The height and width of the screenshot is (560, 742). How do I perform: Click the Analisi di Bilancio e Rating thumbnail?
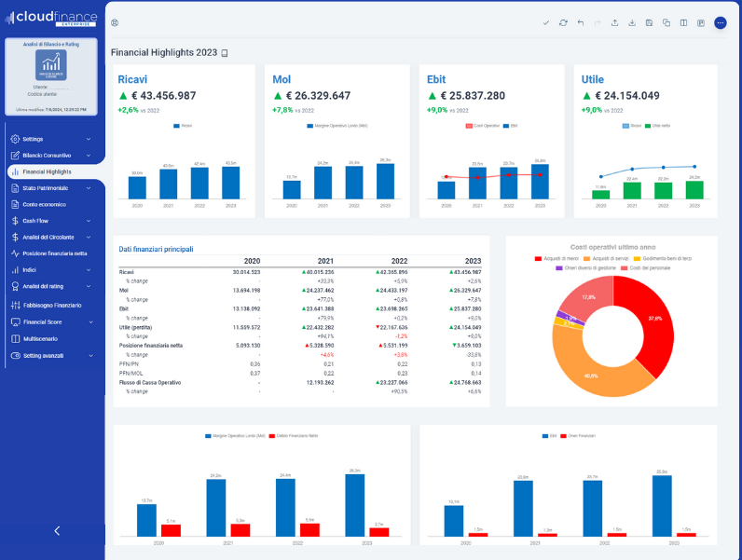tap(51, 65)
